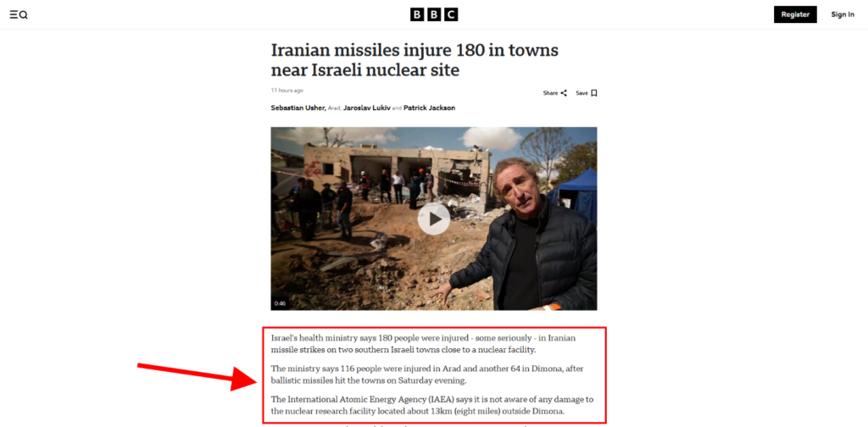Click the Register button
Viewport: 868px width, 427px height.
[795, 14]
